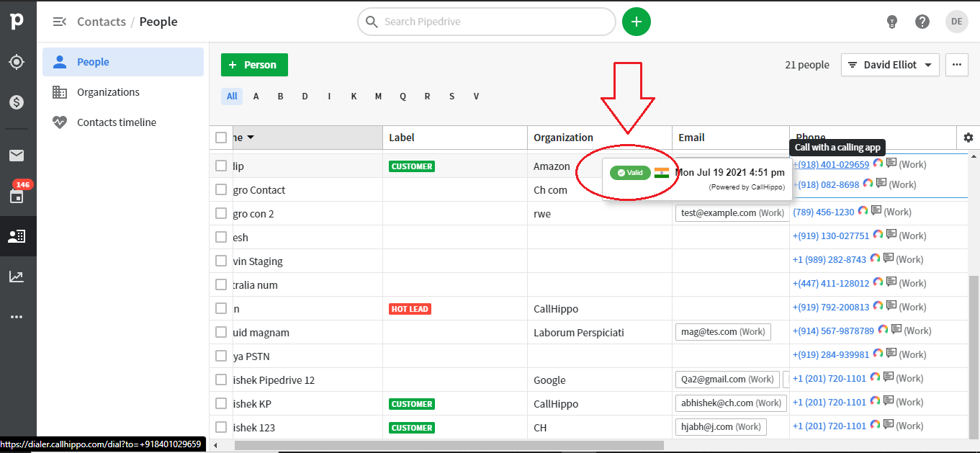Call +(918) 401-029659 phone link
Screen dimensions: 980x453
(831, 164)
